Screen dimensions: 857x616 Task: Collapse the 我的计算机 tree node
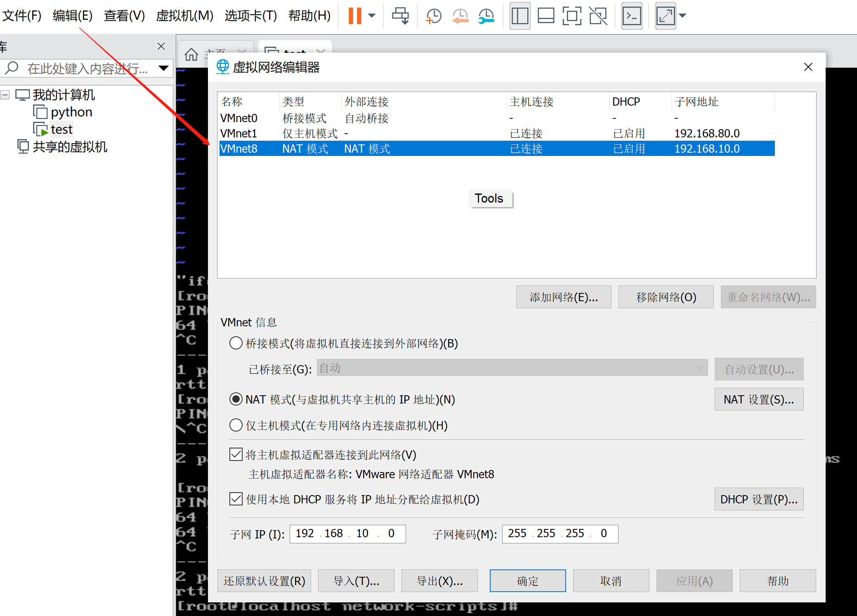(x=5, y=95)
